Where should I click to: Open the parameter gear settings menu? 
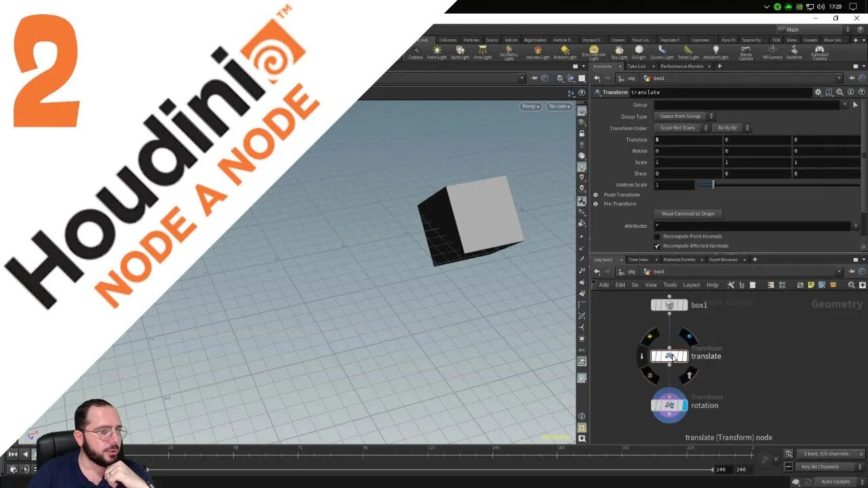tap(818, 92)
